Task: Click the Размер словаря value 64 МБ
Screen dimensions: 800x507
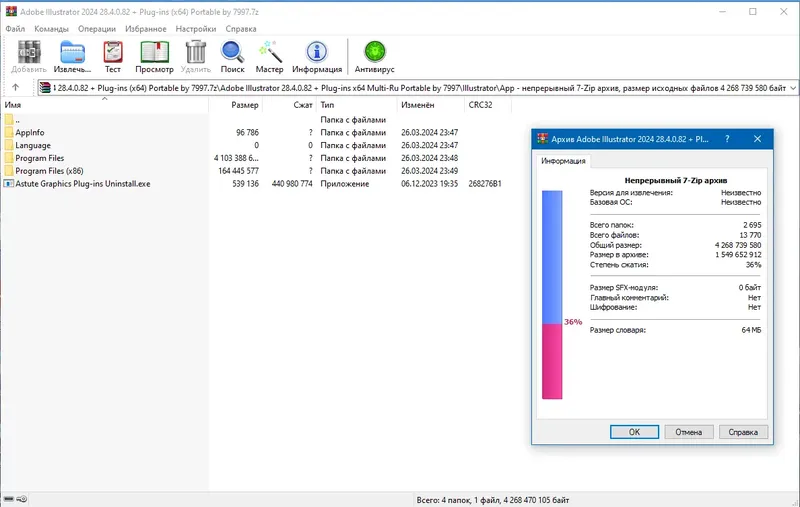Action: point(751,330)
